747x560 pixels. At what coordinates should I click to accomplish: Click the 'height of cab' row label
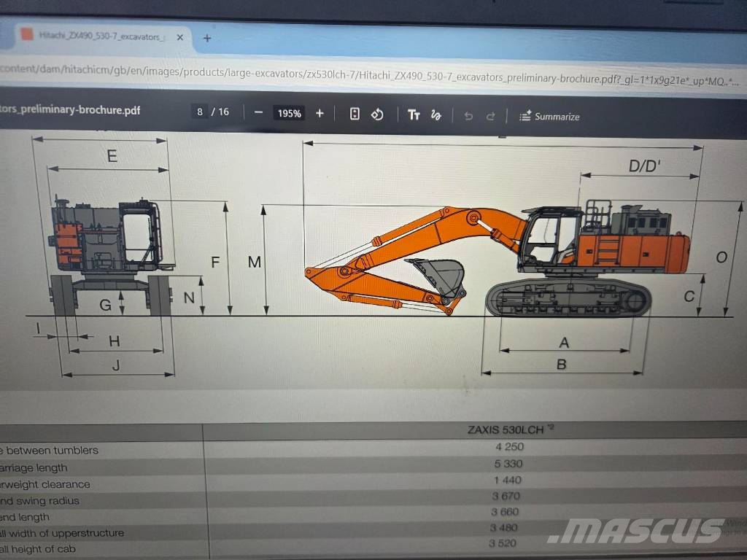38,549
